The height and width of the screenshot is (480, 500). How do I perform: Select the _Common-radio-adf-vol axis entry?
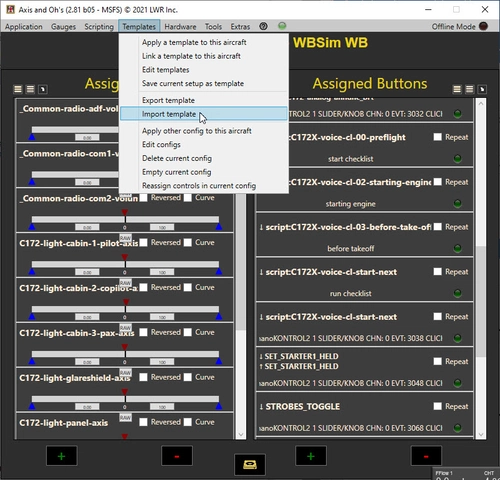68,121
